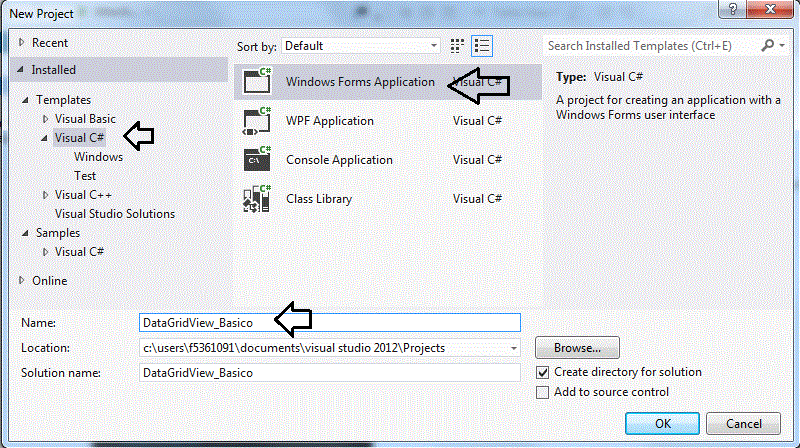This screenshot has height=448, width=800.
Task: Select Visual C++ in the tree
Action: pyautogui.click(x=83, y=195)
